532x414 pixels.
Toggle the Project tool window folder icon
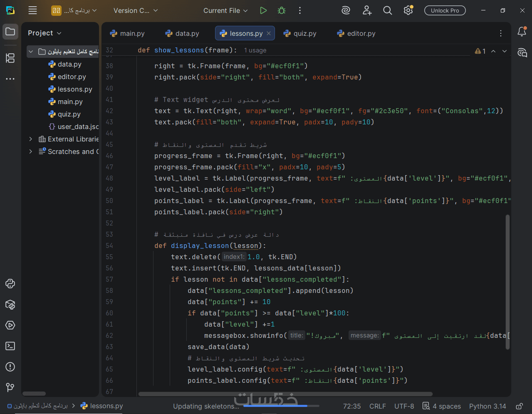(x=10, y=32)
